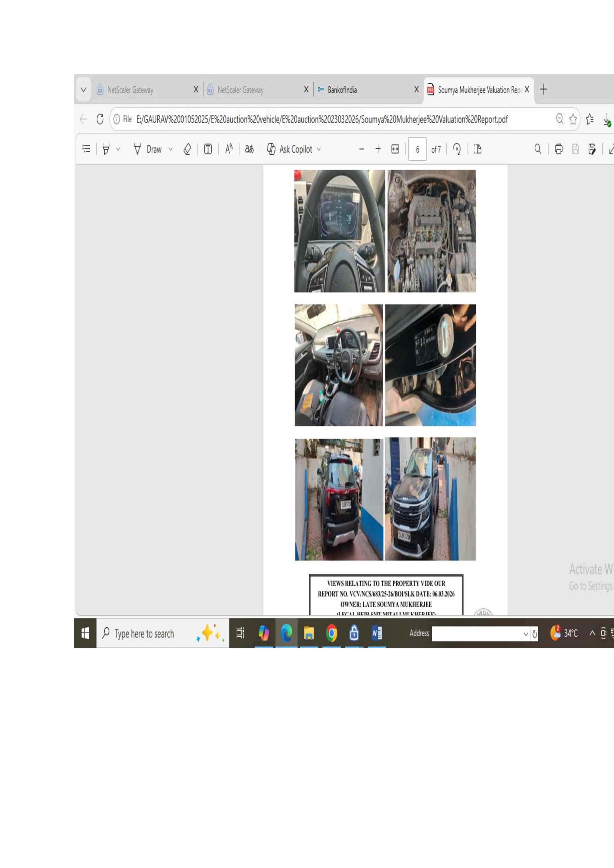The height and width of the screenshot is (868, 614).
Task: Click the Print icon in PDF toolbar
Action: pos(558,149)
